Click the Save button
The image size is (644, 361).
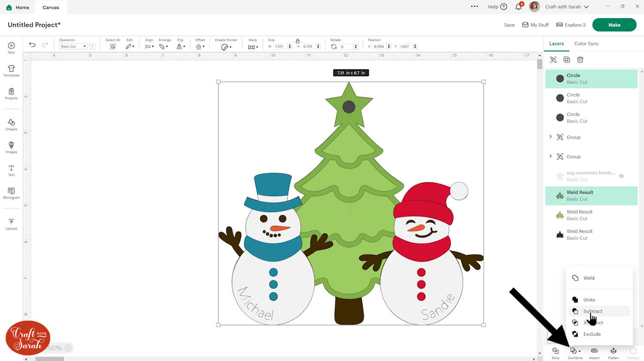[x=509, y=25]
